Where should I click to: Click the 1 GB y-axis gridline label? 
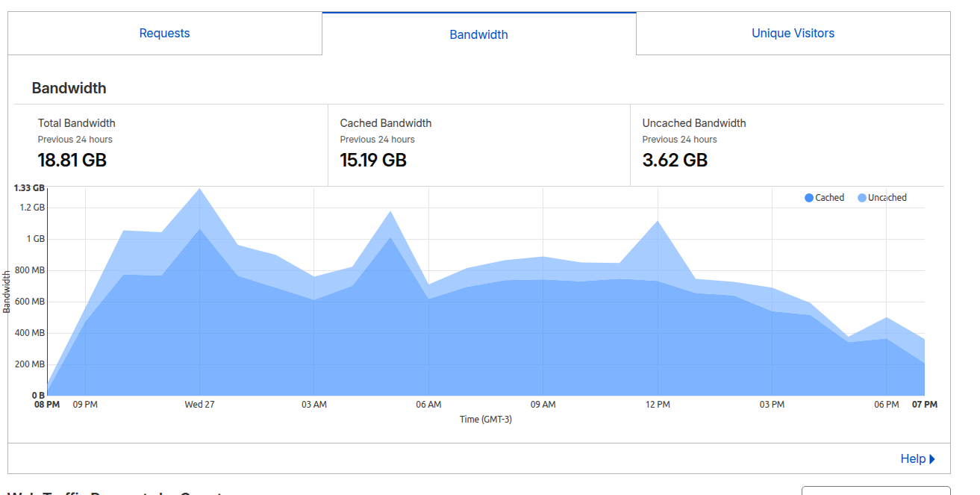(36, 239)
